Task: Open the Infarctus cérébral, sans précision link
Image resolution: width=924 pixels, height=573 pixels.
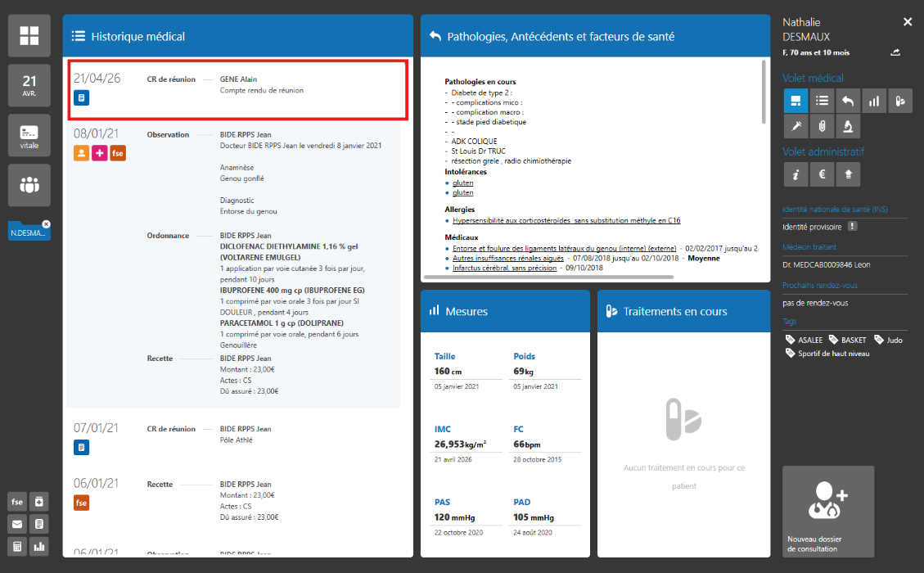Action: click(504, 268)
